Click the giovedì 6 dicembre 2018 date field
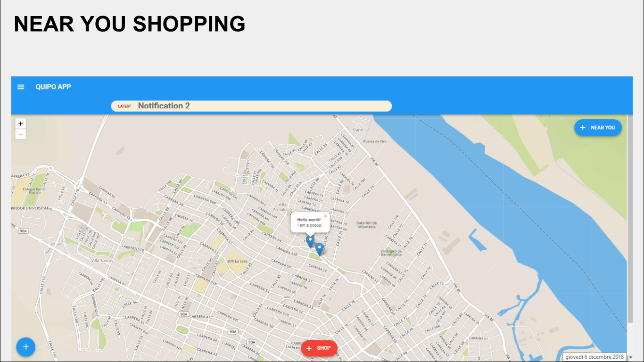The image size is (644, 362). click(x=594, y=357)
